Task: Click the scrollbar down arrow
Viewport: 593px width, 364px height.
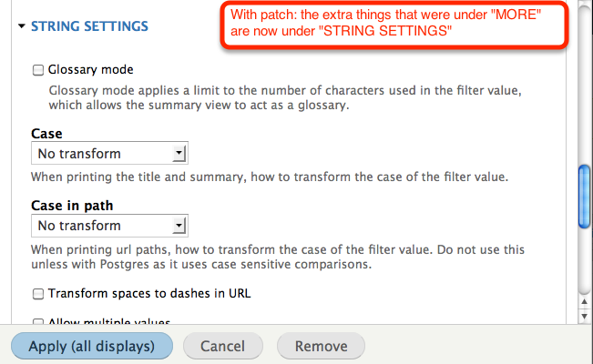Action: (x=584, y=316)
